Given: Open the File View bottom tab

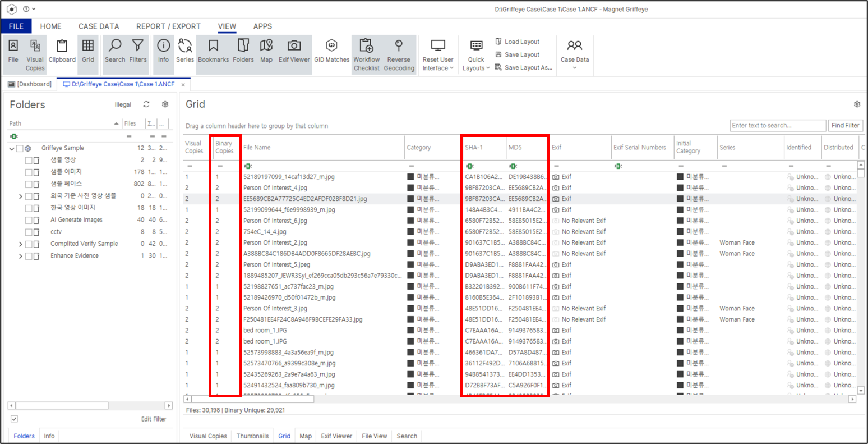Looking at the screenshot, I should click(375, 436).
